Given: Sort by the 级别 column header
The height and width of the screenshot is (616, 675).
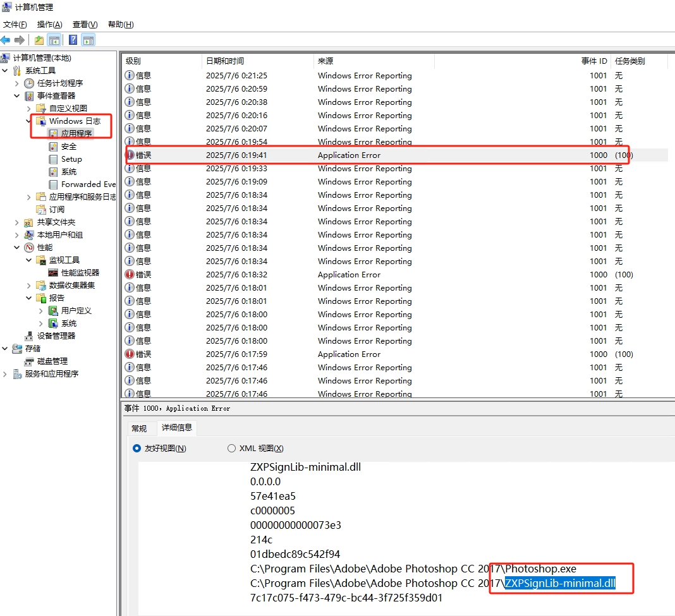Looking at the screenshot, I should [x=162, y=61].
